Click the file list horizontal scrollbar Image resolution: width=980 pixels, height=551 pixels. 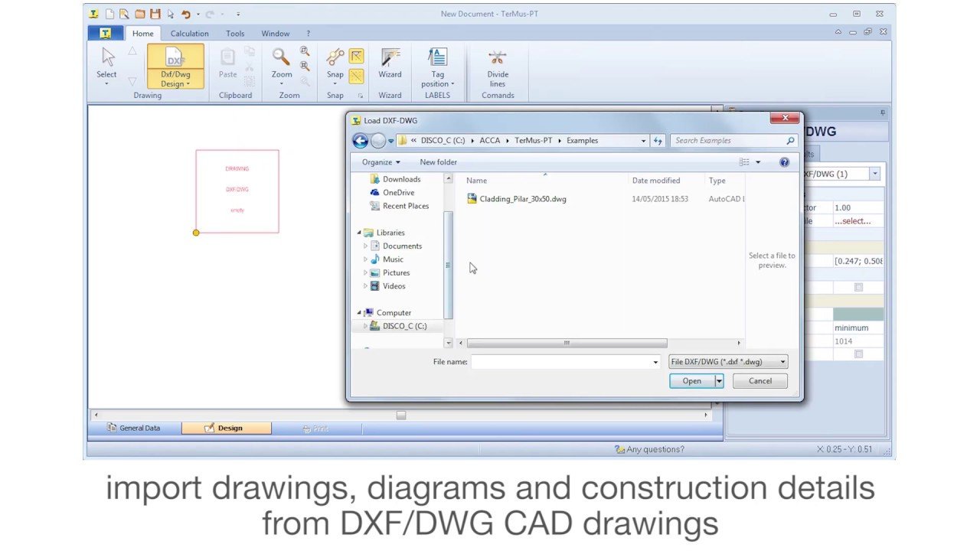(x=567, y=344)
